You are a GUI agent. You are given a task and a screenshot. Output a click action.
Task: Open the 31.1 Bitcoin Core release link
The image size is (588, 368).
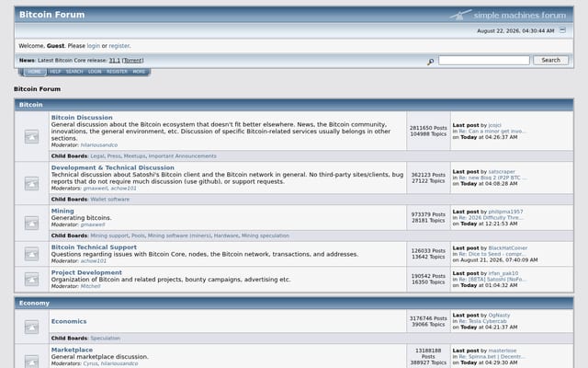click(114, 61)
